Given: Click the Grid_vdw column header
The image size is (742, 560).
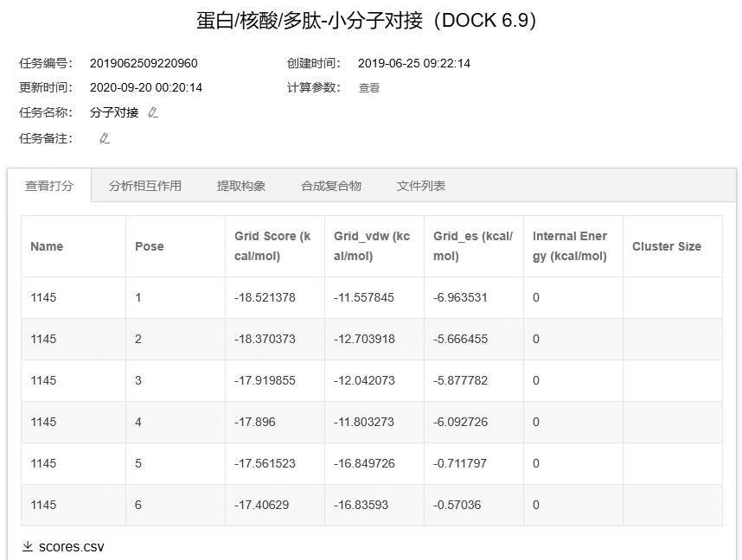Looking at the screenshot, I should [372, 246].
